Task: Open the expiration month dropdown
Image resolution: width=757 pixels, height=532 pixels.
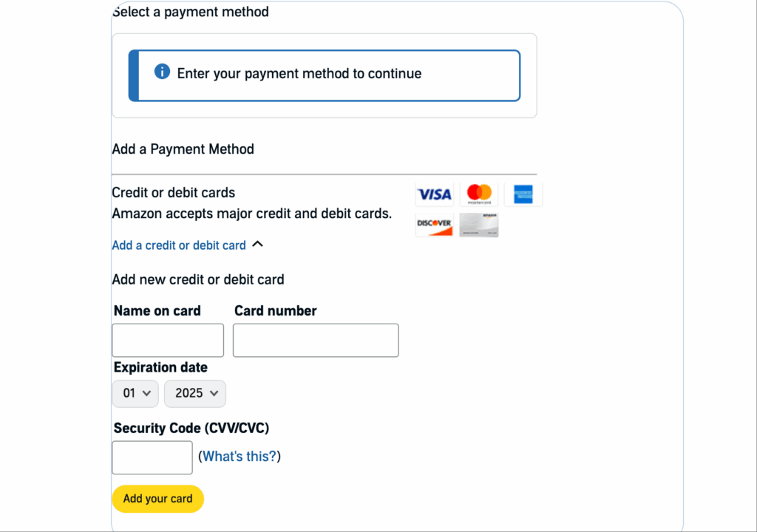Action: point(136,393)
